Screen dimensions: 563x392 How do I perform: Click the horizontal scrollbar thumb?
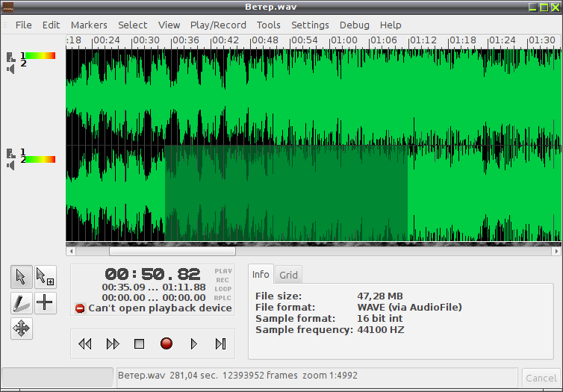172,252
